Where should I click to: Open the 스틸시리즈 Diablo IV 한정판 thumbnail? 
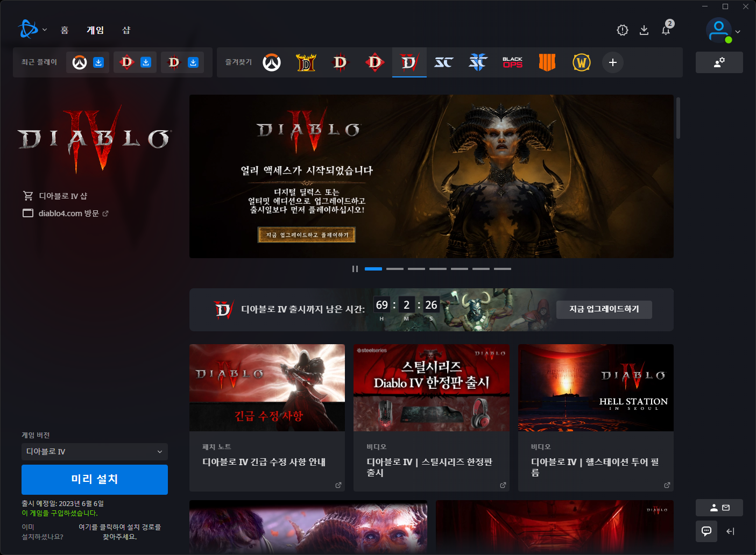tap(432, 388)
